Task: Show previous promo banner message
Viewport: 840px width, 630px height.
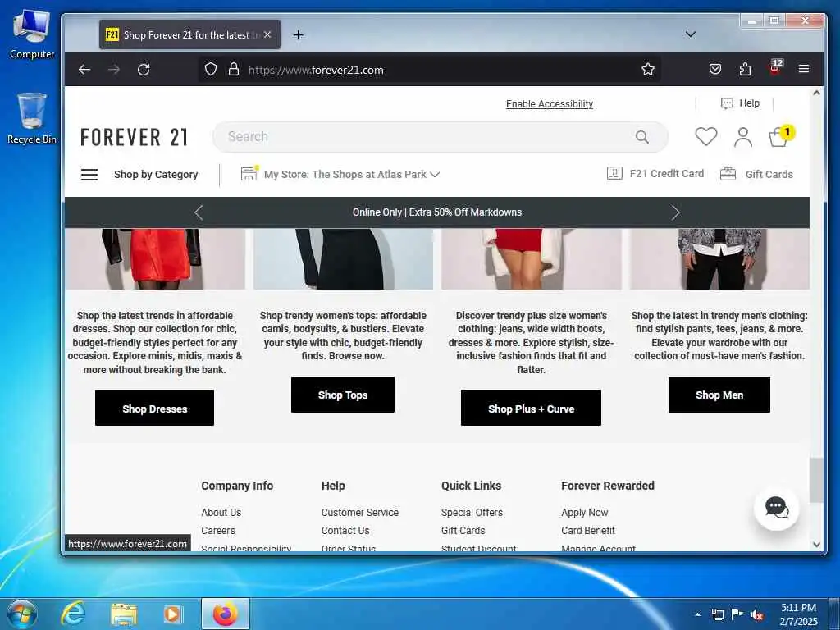Action: (x=199, y=212)
